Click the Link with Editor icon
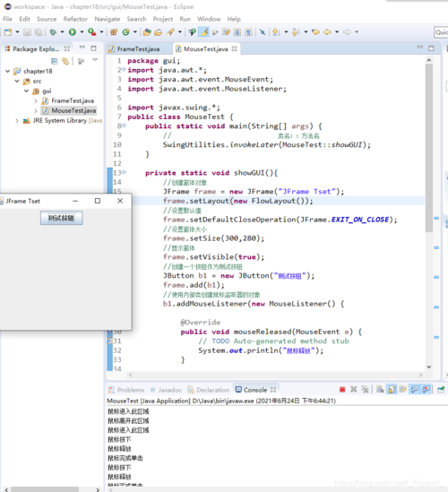Viewport: 448px width, 492px height. click(65, 61)
